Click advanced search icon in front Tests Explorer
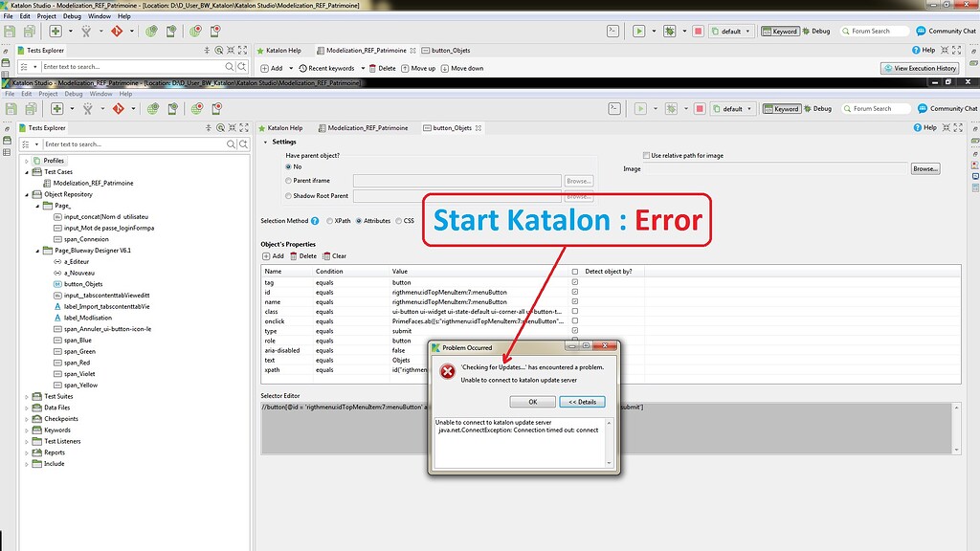Screen dimensions: 980x551 (x=244, y=144)
